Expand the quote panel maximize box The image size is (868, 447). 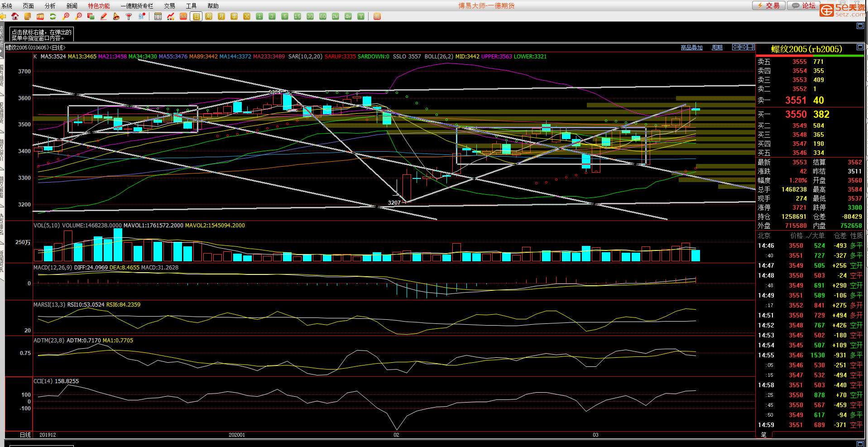(860, 47)
